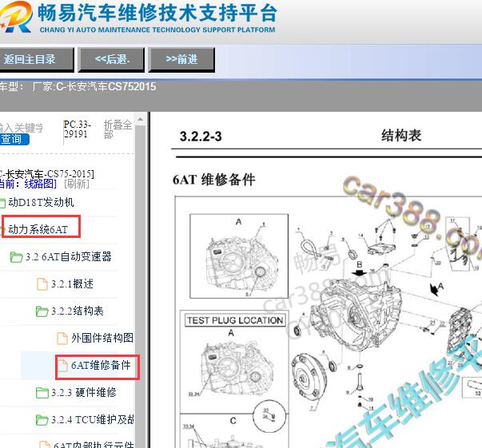This screenshot has width=482, height=448.
Task: Go back with the <<后退 button
Action: tap(112, 60)
